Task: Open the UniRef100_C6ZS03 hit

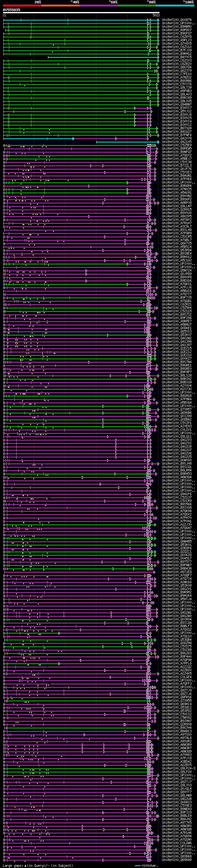Action: click(x=177, y=60)
